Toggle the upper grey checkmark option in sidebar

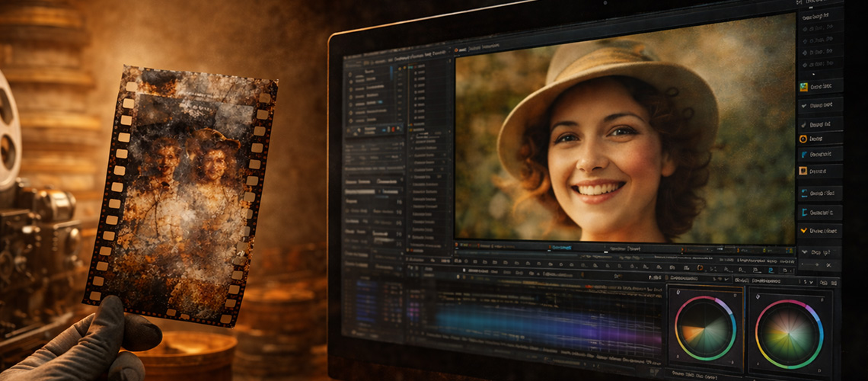pos(805,105)
